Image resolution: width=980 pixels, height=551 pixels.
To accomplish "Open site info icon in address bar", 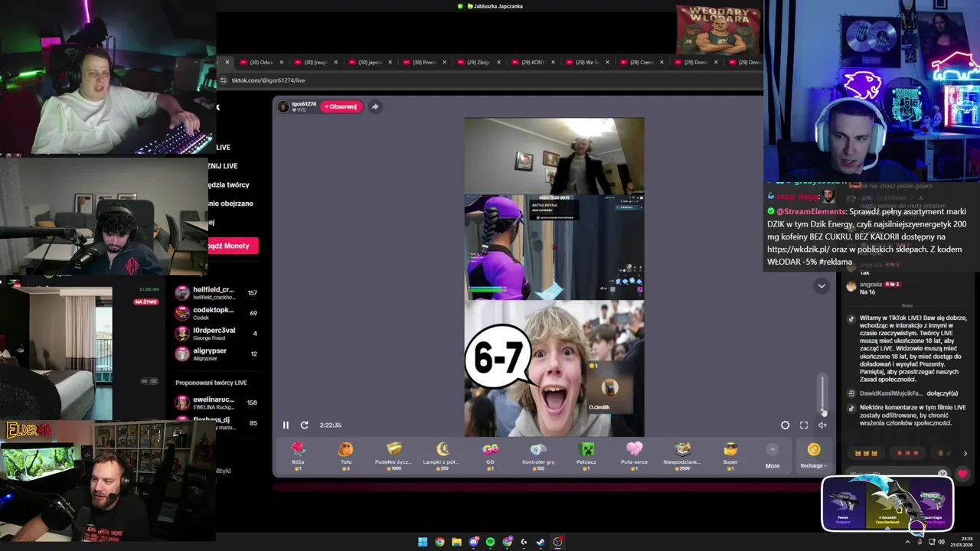I will pyautogui.click(x=224, y=80).
